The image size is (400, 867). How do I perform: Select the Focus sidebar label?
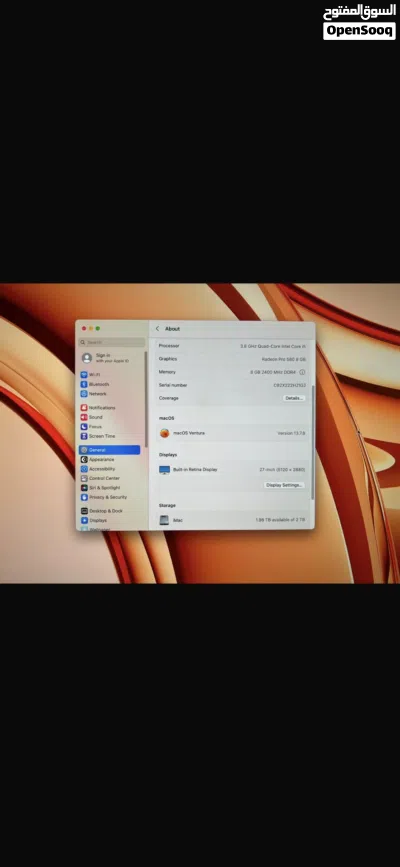(x=95, y=427)
